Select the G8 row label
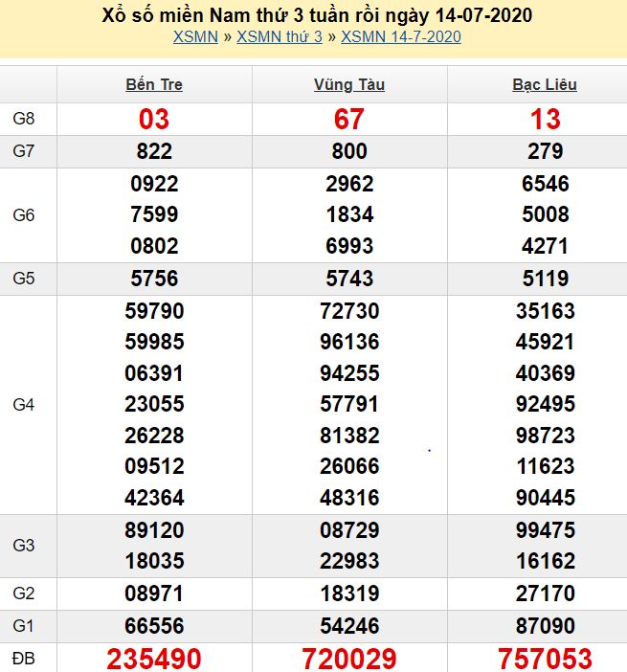This screenshot has height=672, width=627. tap(24, 119)
